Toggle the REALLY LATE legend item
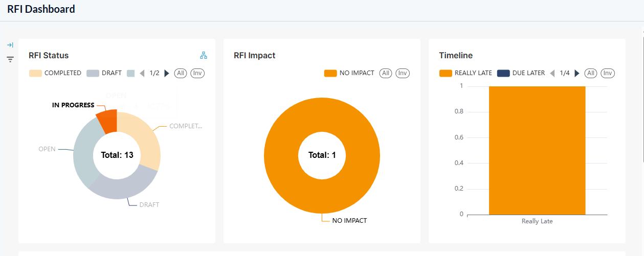Viewport: 644px width, 256px height. 465,73
